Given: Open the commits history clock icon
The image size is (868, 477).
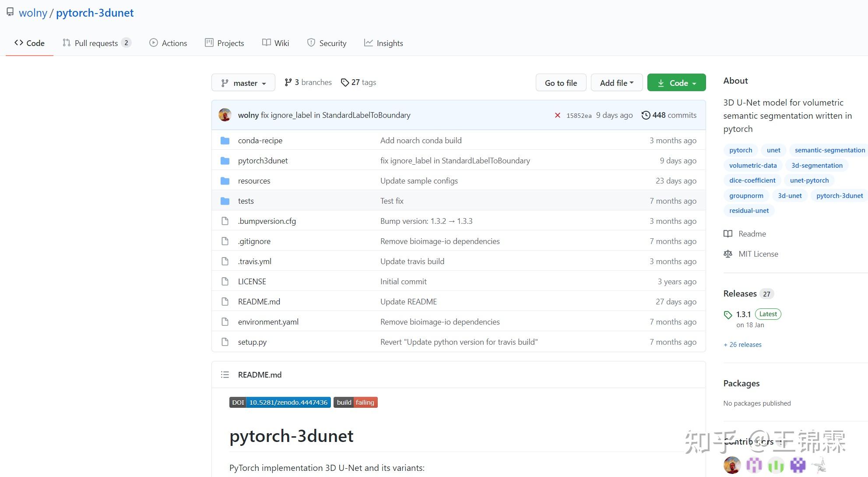Looking at the screenshot, I should point(646,115).
